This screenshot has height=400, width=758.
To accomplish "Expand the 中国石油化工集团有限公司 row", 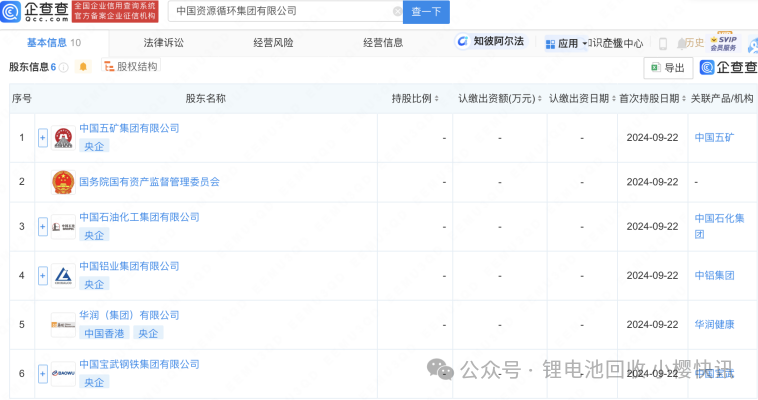I will coord(43,227).
